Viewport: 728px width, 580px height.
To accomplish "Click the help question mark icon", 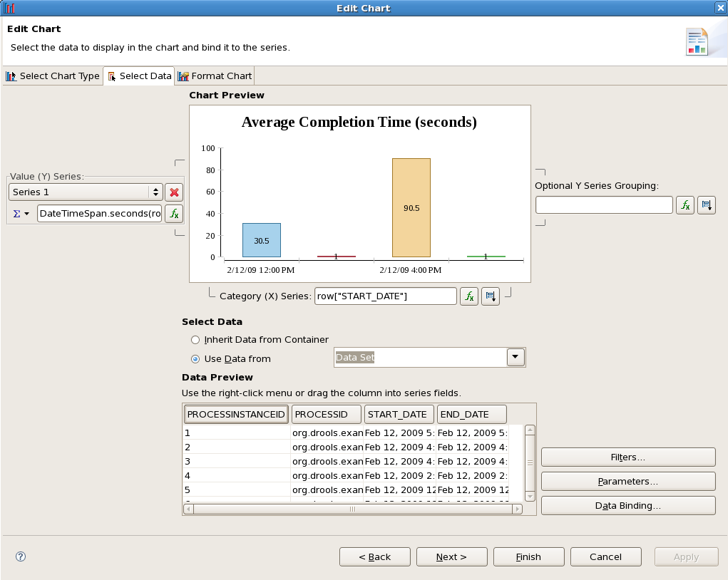I will point(21,556).
